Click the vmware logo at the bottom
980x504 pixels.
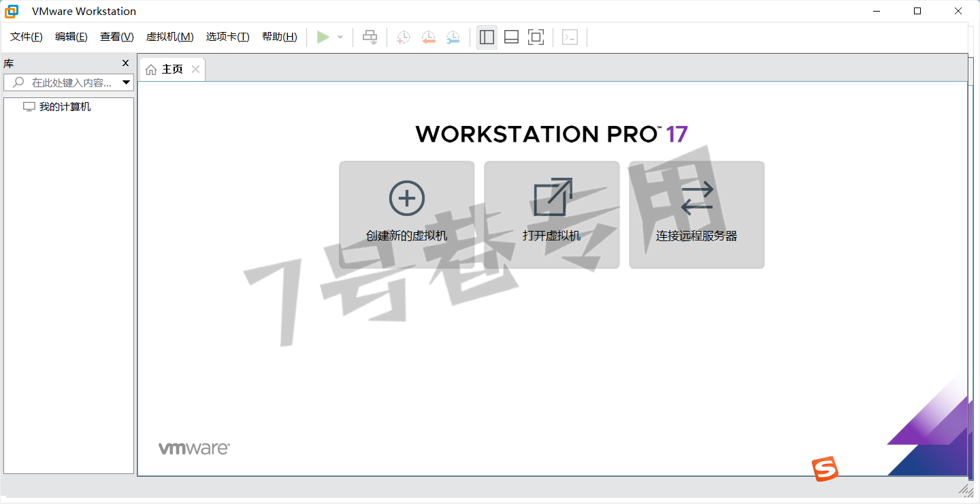(194, 448)
